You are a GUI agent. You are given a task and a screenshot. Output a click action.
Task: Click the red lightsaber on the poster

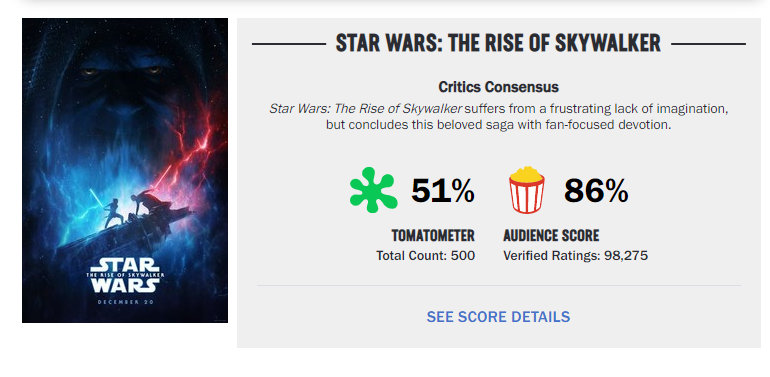[x=162, y=178]
